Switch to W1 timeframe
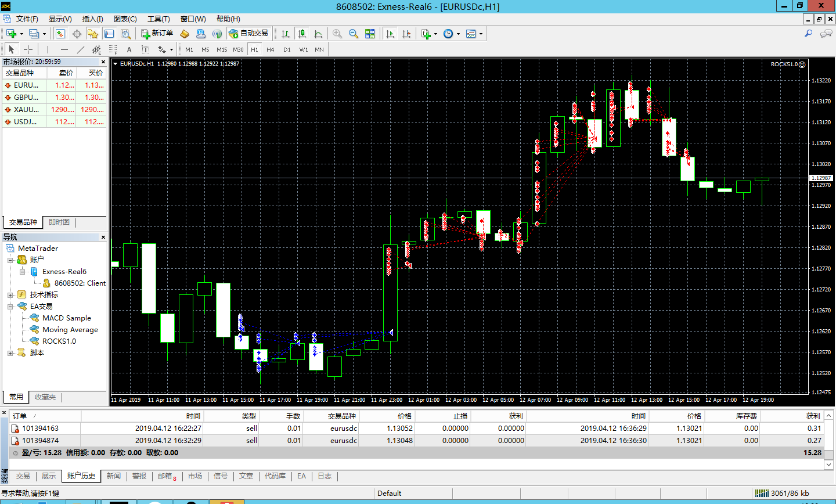The width and height of the screenshot is (836, 504). [x=304, y=49]
